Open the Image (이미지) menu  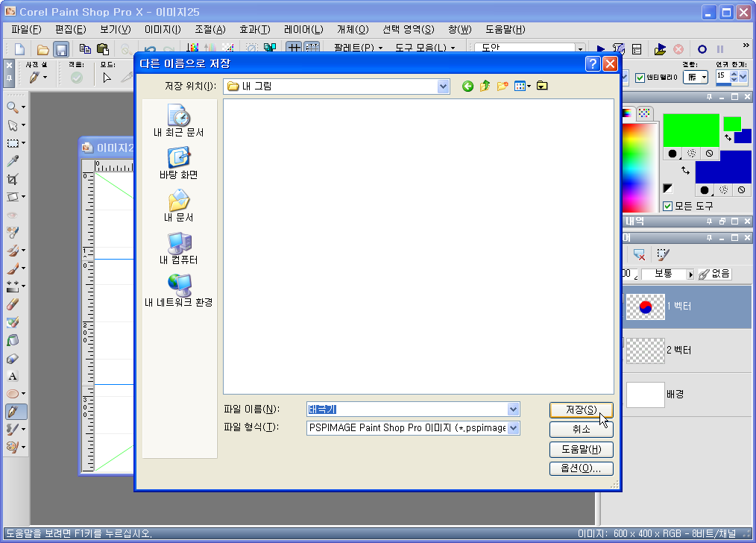(163, 29)
